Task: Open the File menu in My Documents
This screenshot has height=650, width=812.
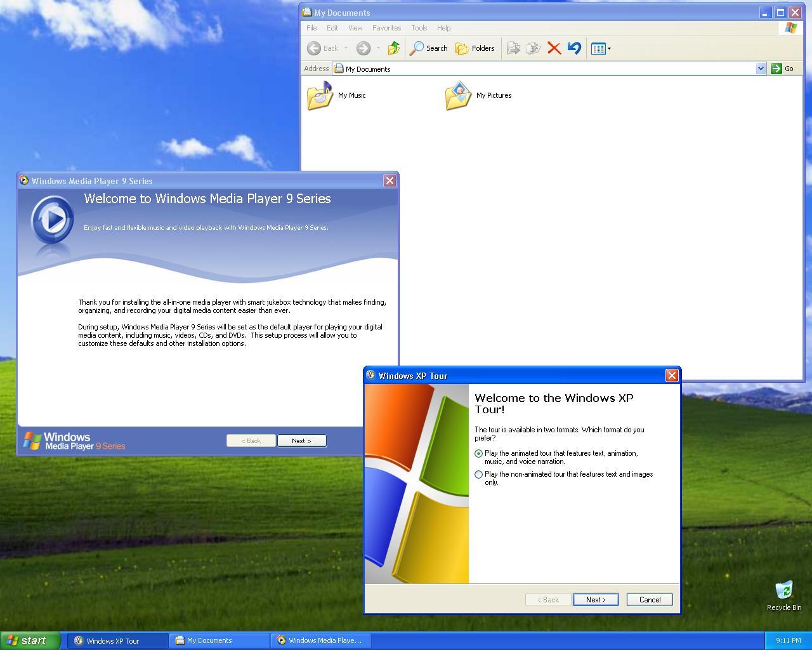Action: click(x=311, y=28)
